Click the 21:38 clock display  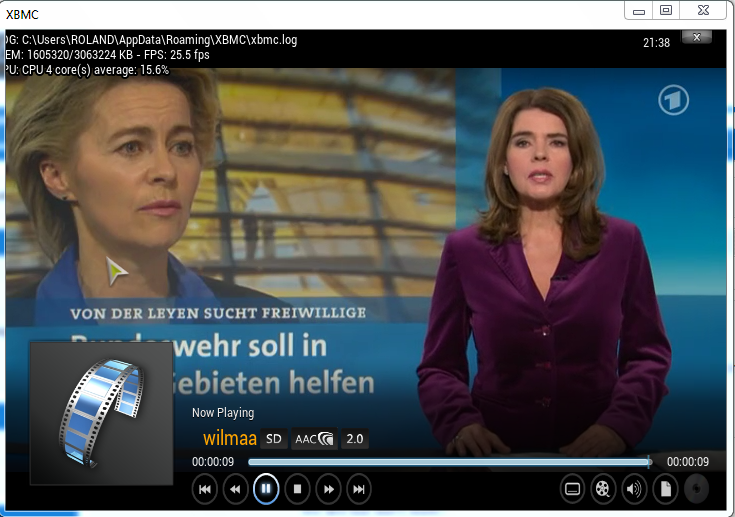(x=656, y=43)
